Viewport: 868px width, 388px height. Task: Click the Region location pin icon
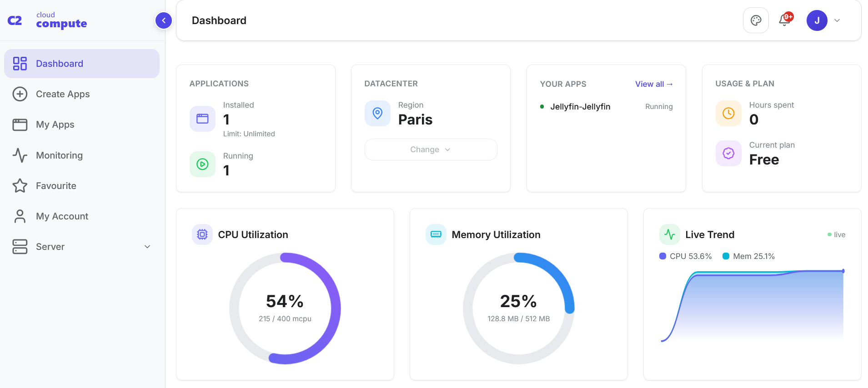click(377, 113)
